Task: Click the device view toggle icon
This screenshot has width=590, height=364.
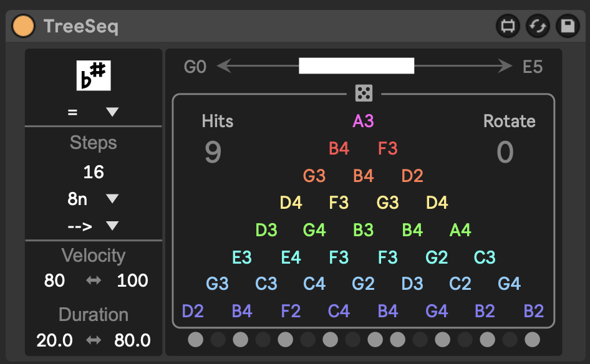Action: click(507, 26)
